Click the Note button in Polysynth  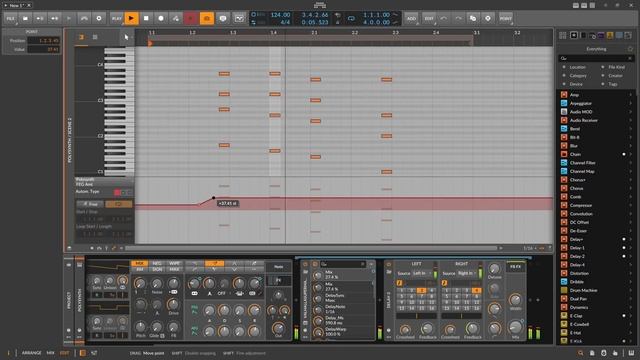(279, 267)
